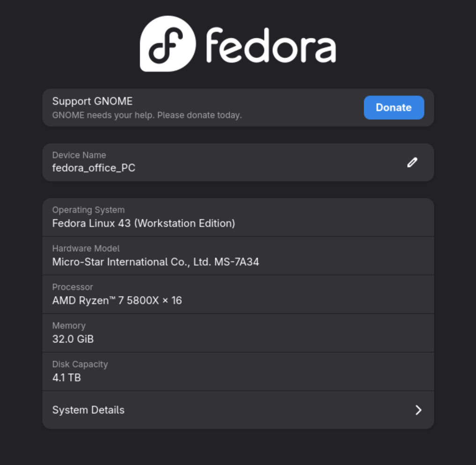This screenshot has height=465, width=476.
Task: Select the Operating System row
Action: point(238,217)
